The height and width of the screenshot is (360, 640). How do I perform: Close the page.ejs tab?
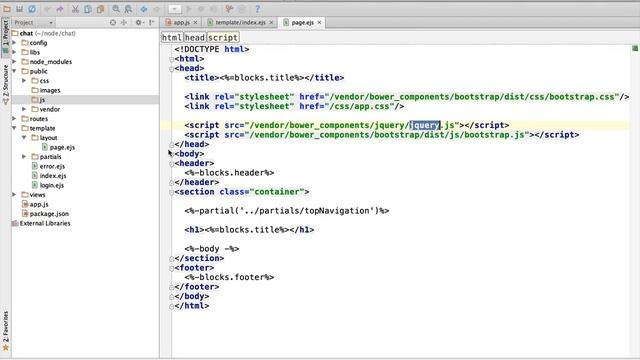pyautogui.click(x=320, y=22)
